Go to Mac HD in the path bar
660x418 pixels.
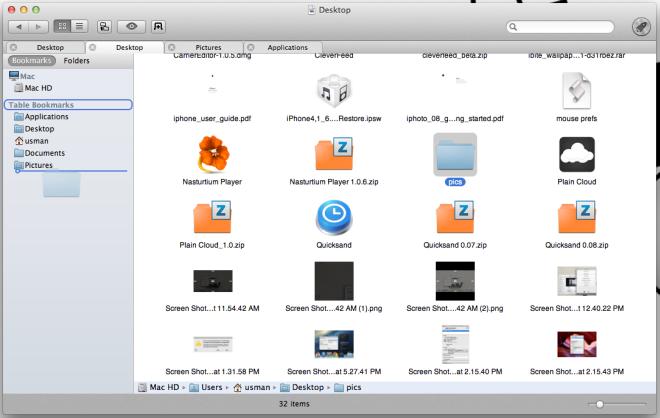coord(159,387)
